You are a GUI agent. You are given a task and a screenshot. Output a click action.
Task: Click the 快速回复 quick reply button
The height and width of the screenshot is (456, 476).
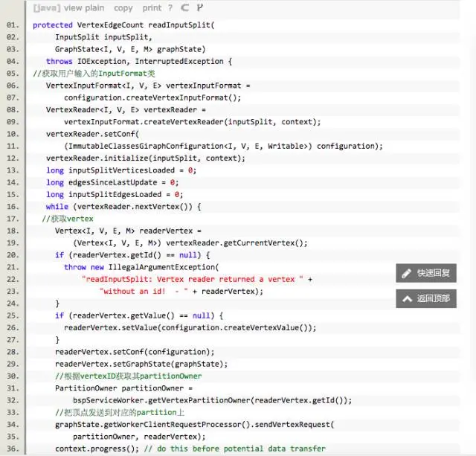coord(426,273)
